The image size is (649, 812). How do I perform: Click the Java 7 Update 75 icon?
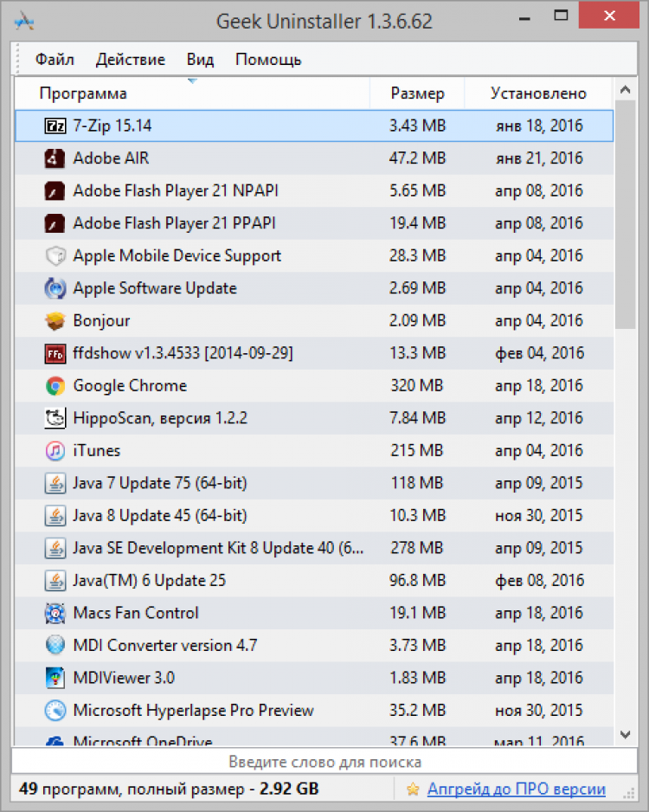click(x=55, y=484)
